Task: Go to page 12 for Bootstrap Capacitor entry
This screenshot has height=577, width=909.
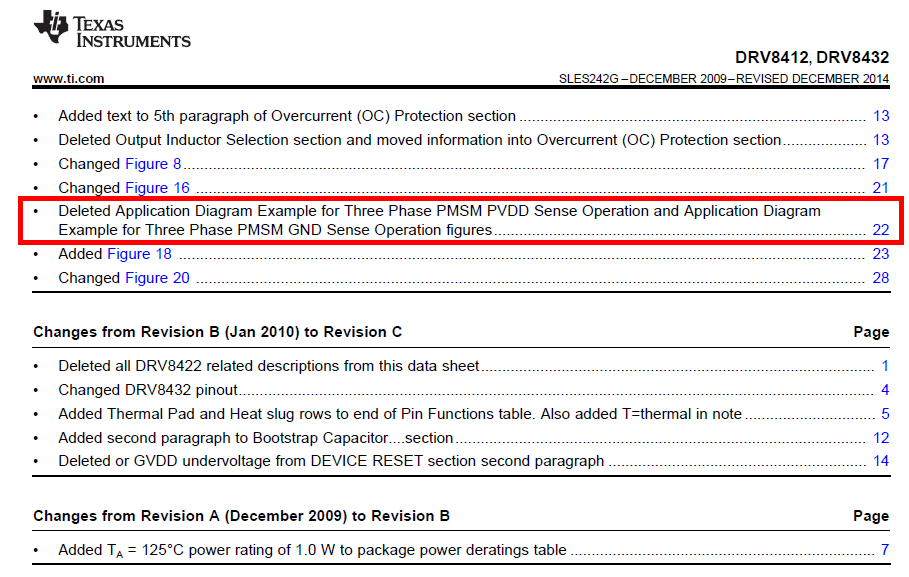Action: coord(881,438)
